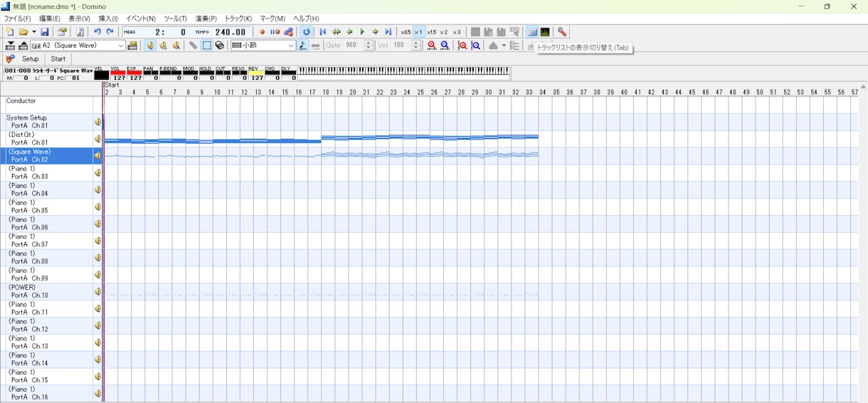Jump to the song end with the skip-to-end button

388,32
